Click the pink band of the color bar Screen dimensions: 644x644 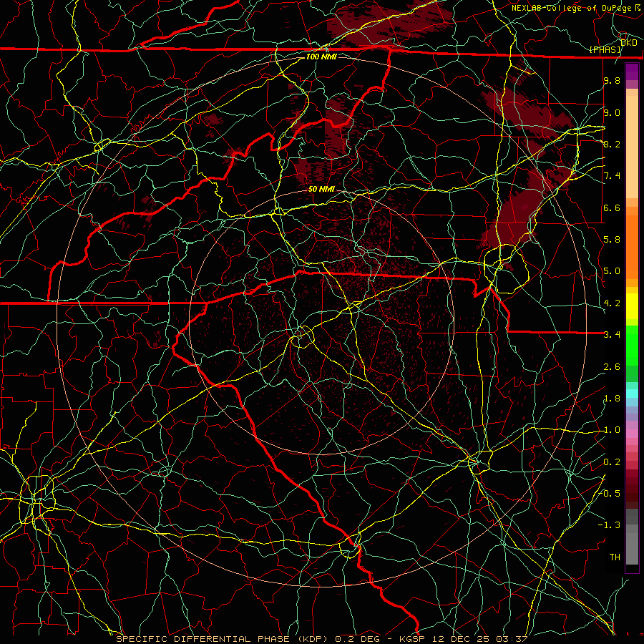pos(632,434)
